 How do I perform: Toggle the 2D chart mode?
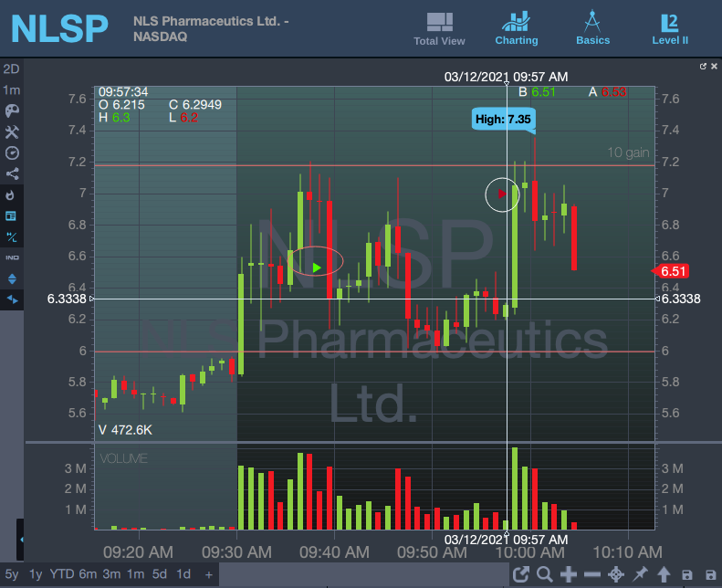coord(11,69)
